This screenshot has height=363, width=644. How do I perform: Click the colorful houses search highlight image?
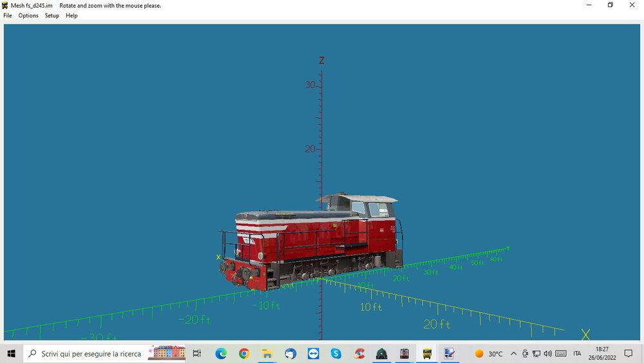(167, 353)
